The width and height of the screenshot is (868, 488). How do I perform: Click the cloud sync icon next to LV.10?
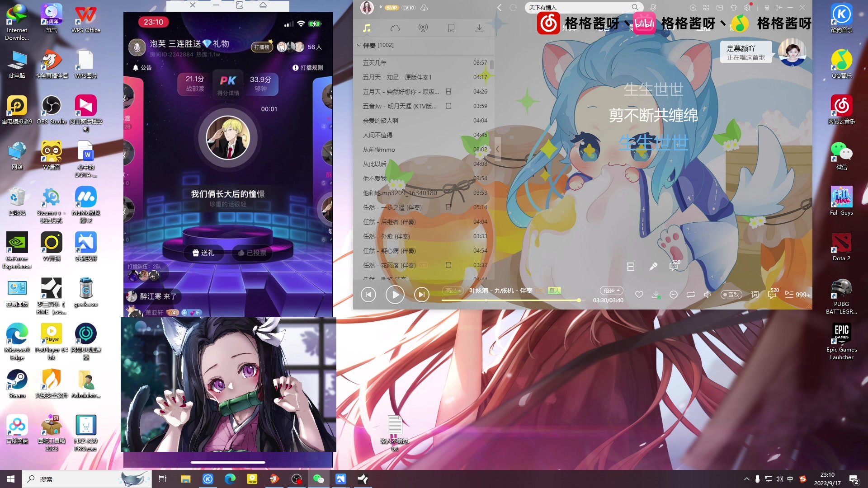click(424, 8)
